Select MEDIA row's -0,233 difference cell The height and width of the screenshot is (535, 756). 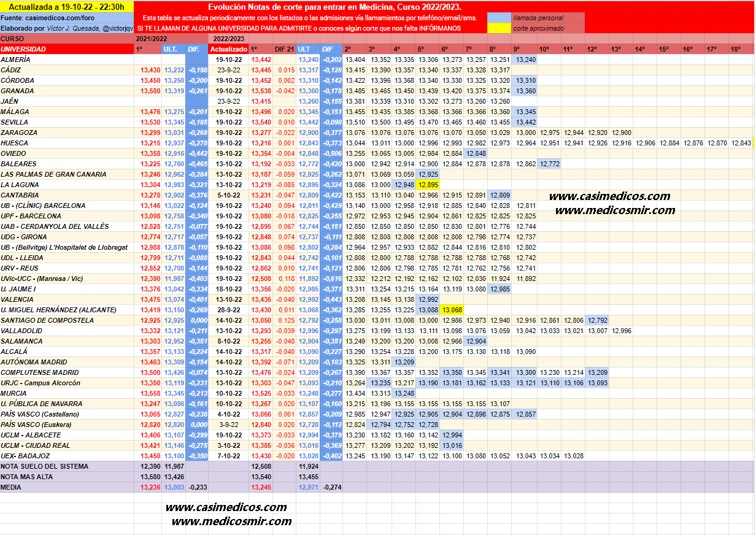click(x=197, y=487)
